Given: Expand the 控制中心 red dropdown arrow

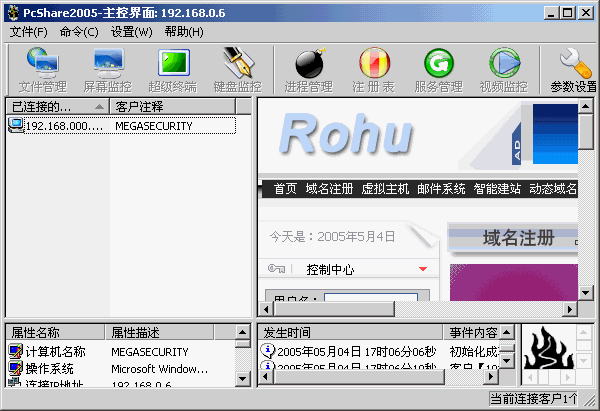Looking at the screenshot, I should pyautogui.click(x=423, y=269).
